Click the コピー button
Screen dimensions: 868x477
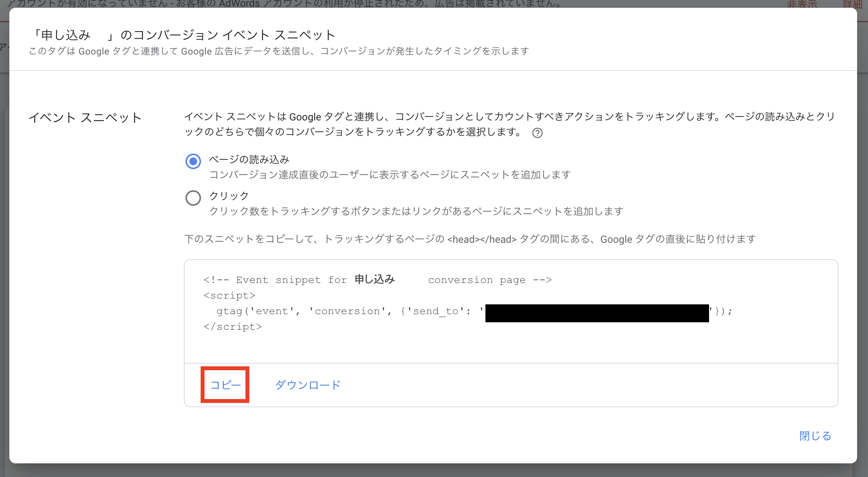[x=225, y=385]
